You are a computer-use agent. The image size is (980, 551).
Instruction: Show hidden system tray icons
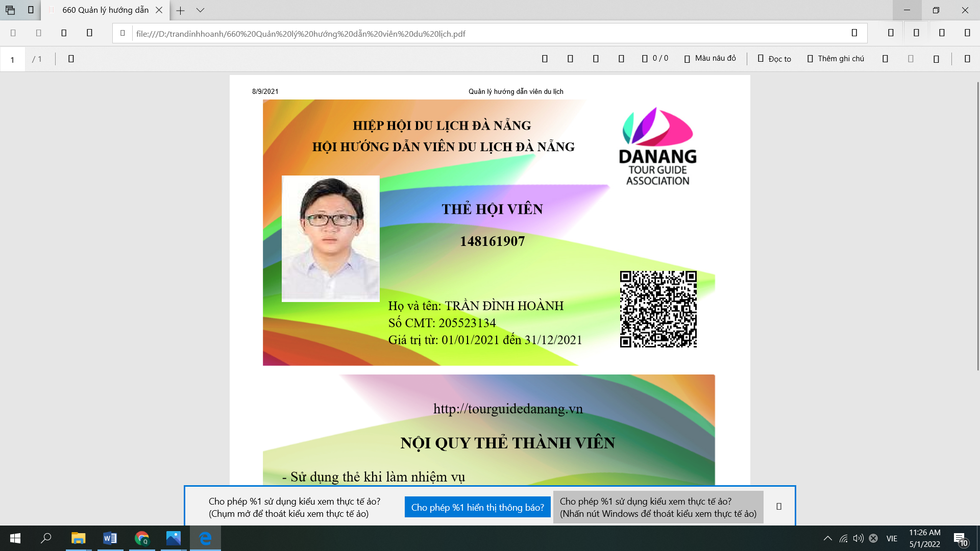828,538
